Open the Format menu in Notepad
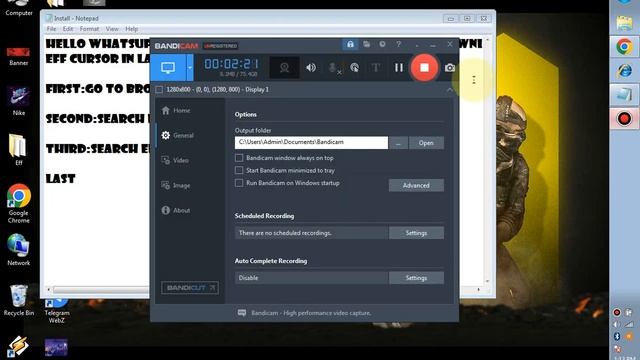 coord(89,29)
